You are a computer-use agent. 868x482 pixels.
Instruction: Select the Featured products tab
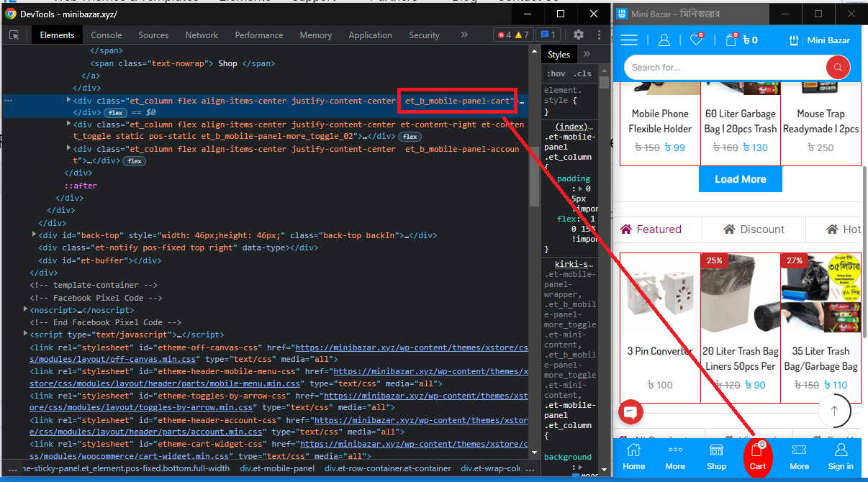coord(651,229)
